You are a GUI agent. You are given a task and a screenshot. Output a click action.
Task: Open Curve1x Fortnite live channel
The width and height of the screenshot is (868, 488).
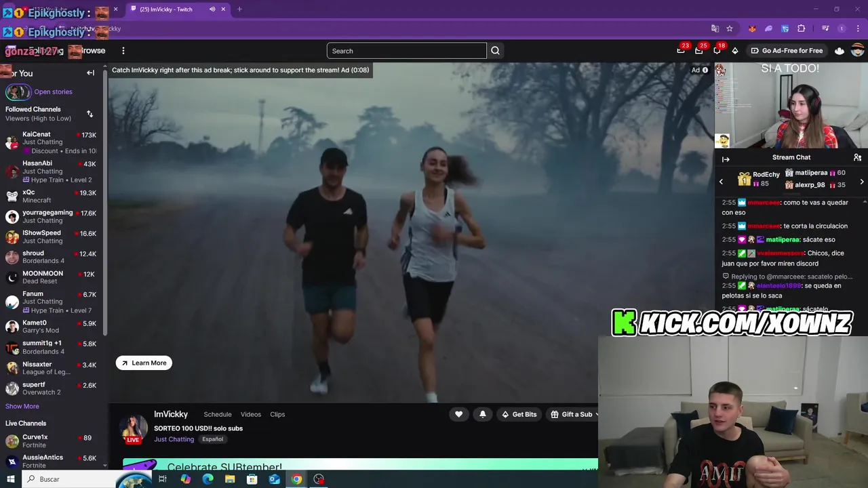coord(52,441)
